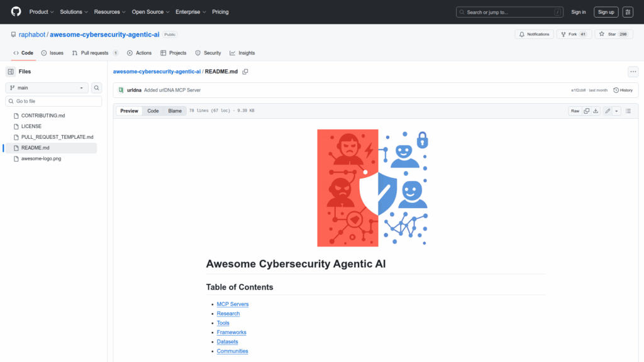
Task: Open the outline list icon
Action: pos(628,111)
